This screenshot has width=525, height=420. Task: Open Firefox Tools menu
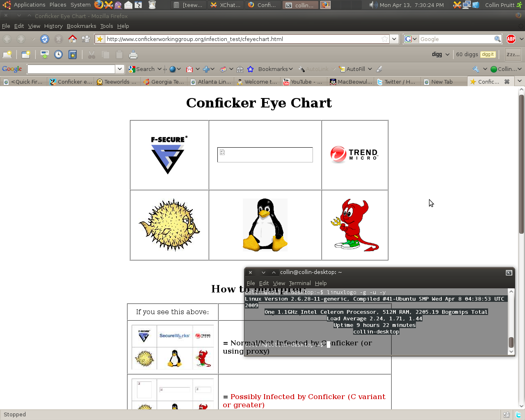click(107, 26)
